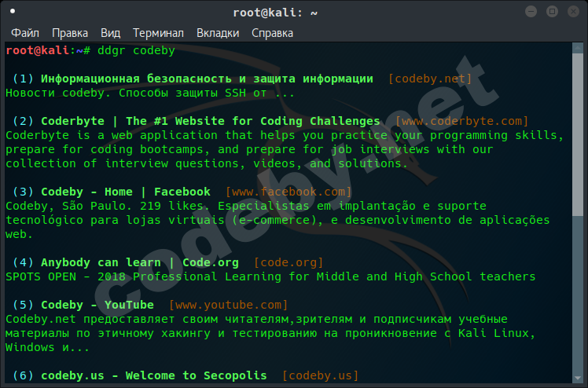Viewport: 588px width, 388px height.
Task: Click the [codeby.us] URL
Action: click(320, 375)
